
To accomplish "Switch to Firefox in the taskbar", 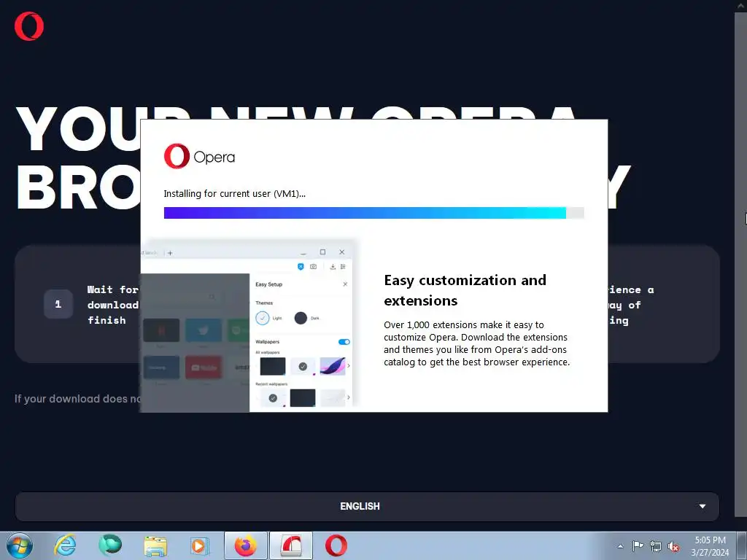I will [246, 545].
